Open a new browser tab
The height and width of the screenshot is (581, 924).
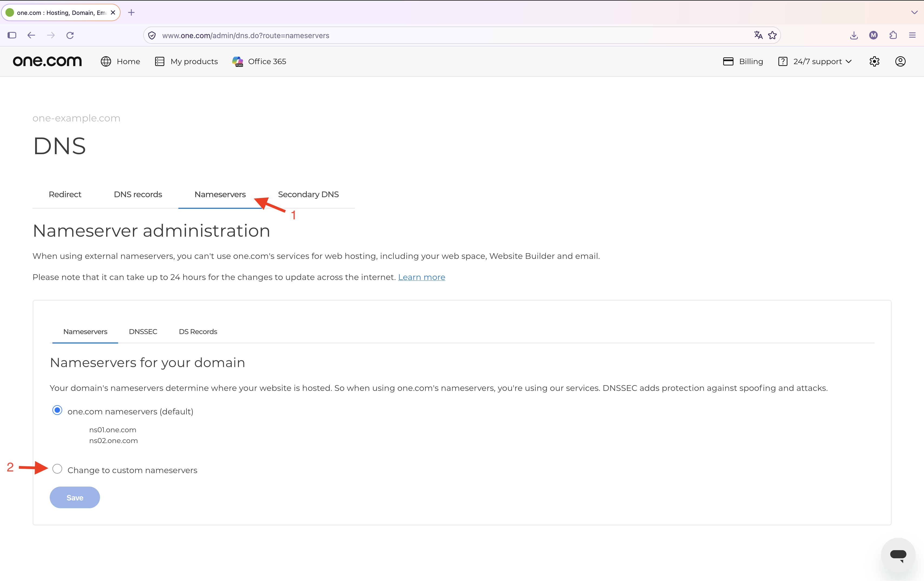(x=131, y=13)
